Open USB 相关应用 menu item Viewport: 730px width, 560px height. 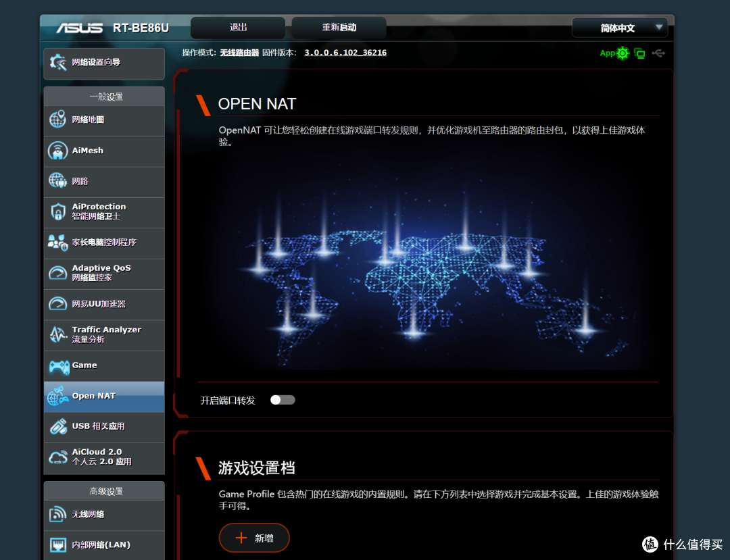104,428
